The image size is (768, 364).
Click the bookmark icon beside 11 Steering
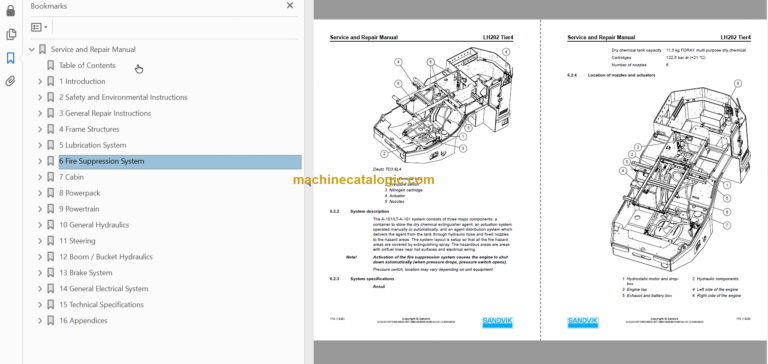(x=50, y=241)
